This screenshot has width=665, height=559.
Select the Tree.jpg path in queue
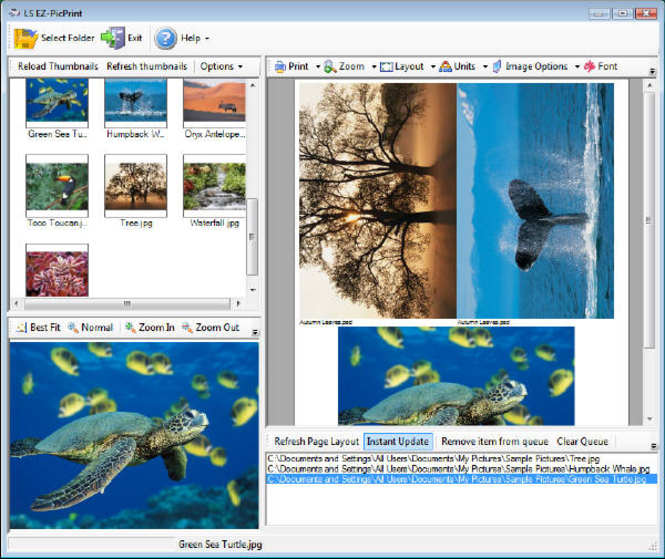click(x=433, y=458)
